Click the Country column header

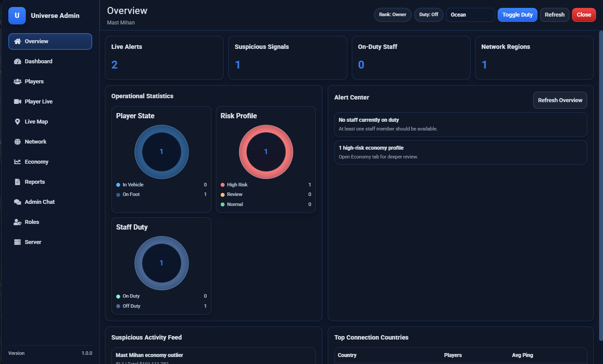[x=347, y=355]
